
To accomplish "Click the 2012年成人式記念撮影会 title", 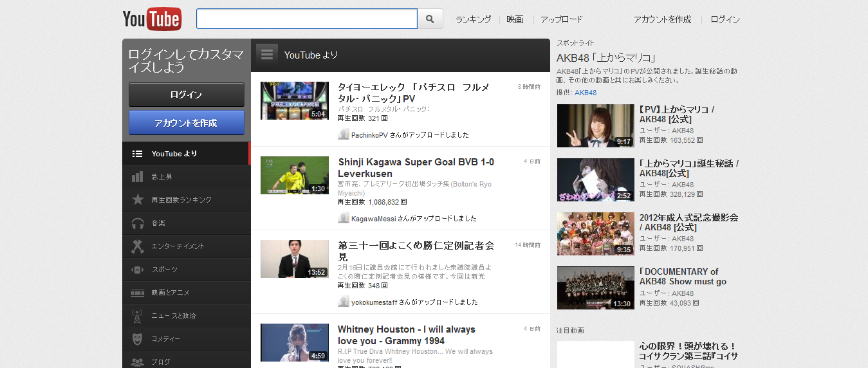I will pyautogui.click(x=688, y=223).
